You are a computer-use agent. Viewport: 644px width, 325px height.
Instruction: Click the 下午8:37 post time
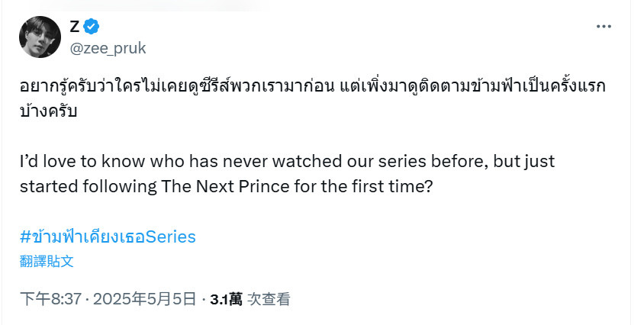pos(50,299)
